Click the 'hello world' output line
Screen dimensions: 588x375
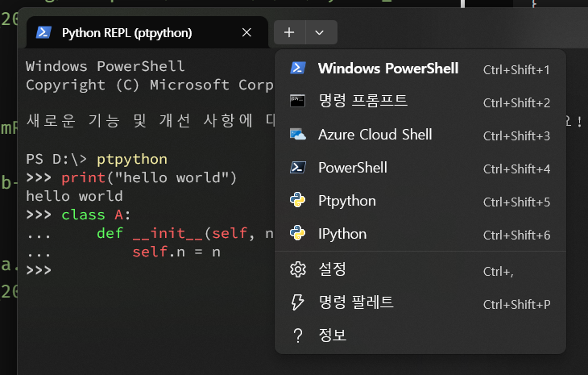(74, 196)
